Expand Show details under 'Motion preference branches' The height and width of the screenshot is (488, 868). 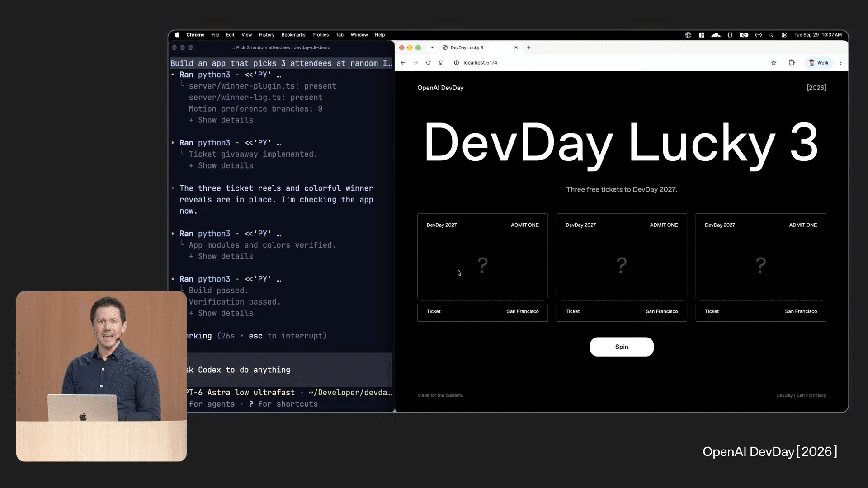click(221, 120)
